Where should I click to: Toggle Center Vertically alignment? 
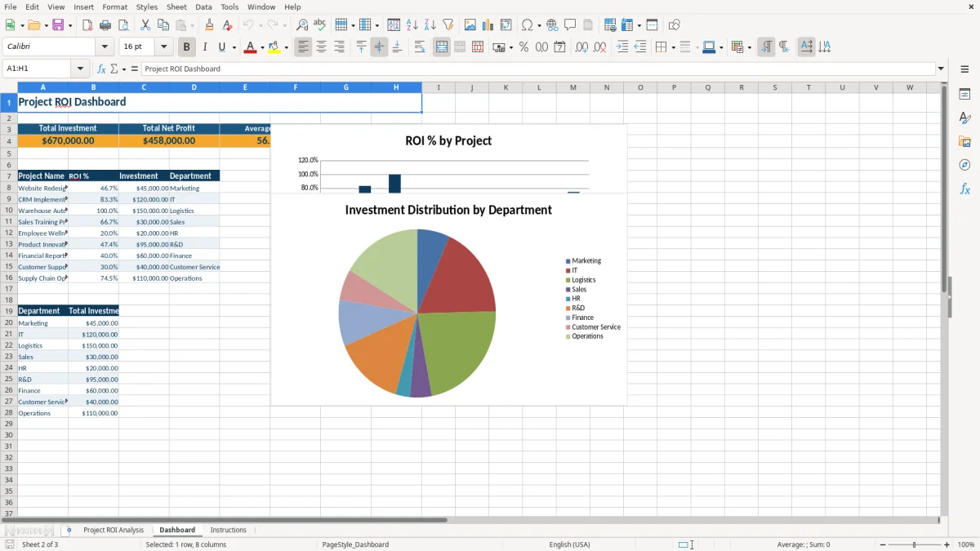click(x=379, y=47)
